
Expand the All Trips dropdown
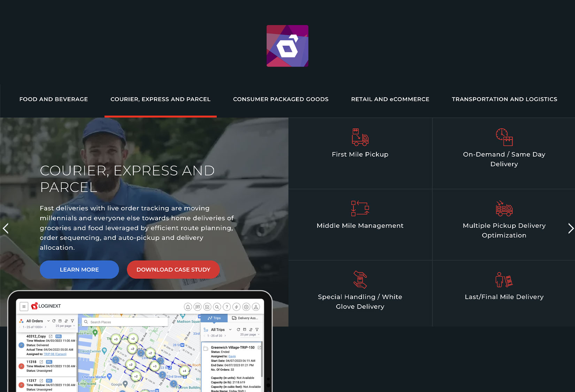click(230, 330)
